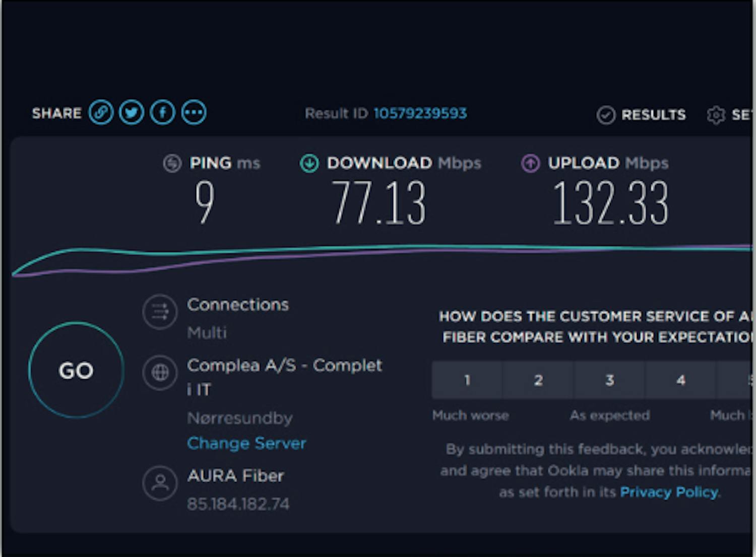
Task: Click the Connections mode icon
Action: coord(160,312)
